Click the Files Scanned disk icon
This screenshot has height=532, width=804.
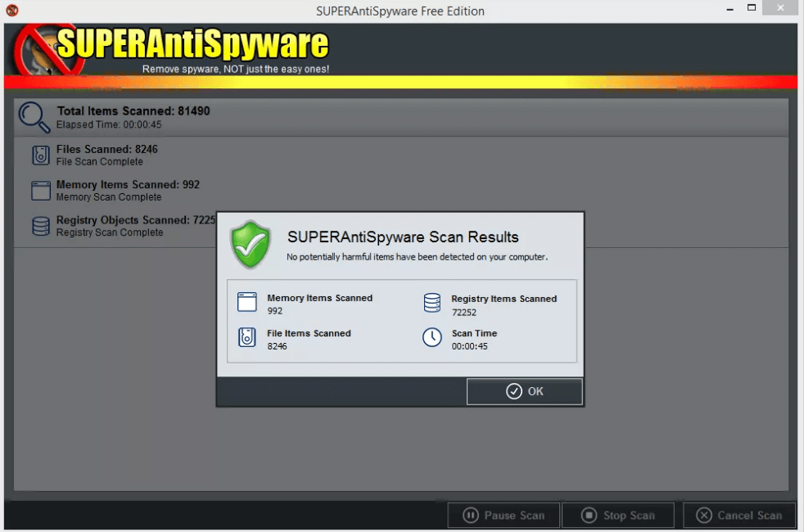point(39,155)
